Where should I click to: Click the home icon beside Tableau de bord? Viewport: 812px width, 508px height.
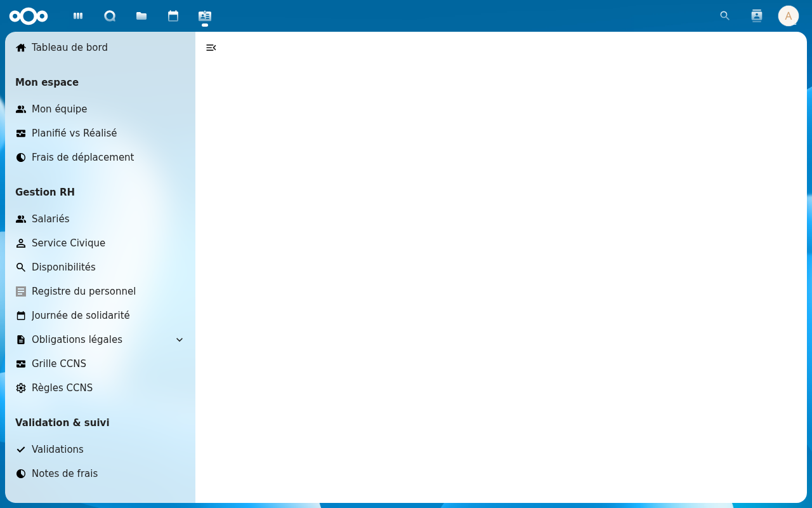pyautogui.click(x=21, y=48)
